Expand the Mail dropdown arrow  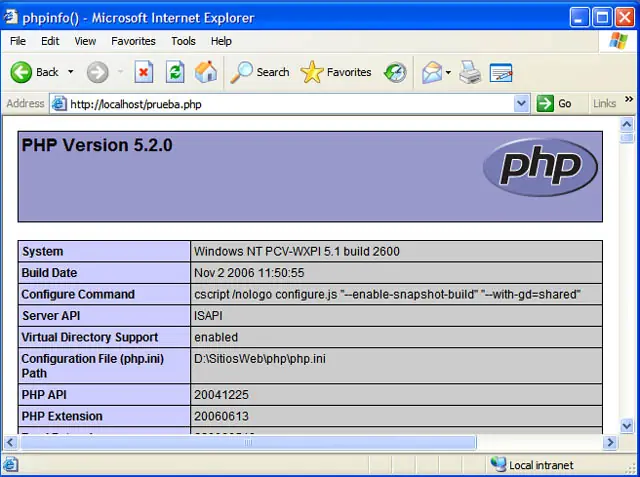click(x=448, y=73)
